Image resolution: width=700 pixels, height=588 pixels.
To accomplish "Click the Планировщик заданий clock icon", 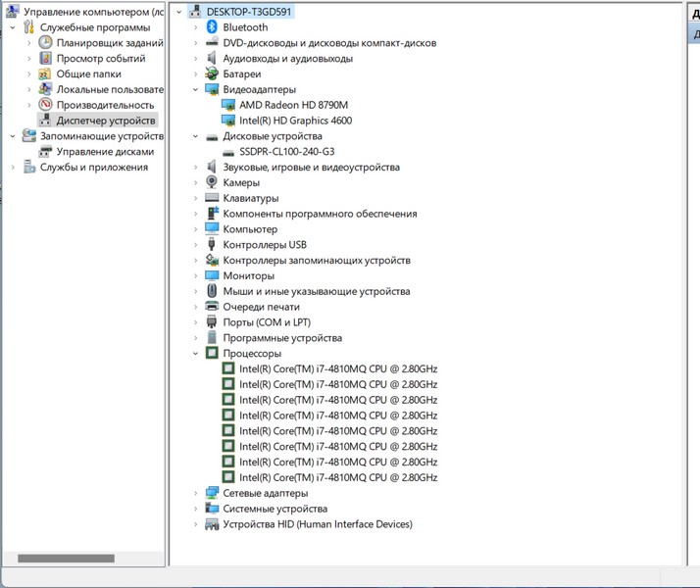I will coord(45,43).
